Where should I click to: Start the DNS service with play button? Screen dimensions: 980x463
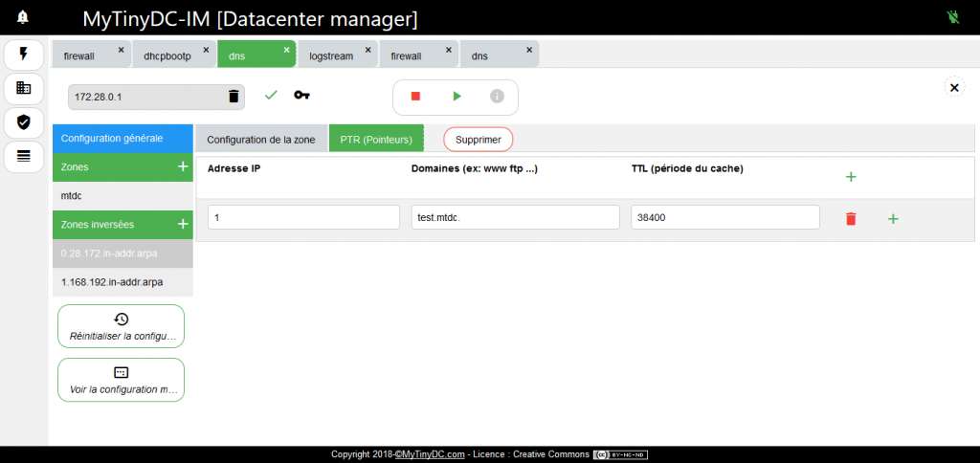(457, 97)
